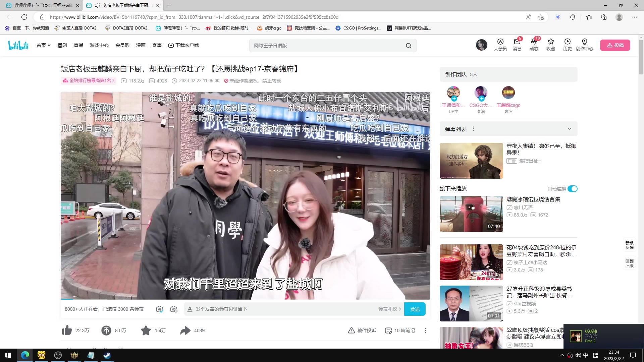
Task: Like the video with the thumbs-up icon
Action: pyautogui.click(x=67, y=330)
